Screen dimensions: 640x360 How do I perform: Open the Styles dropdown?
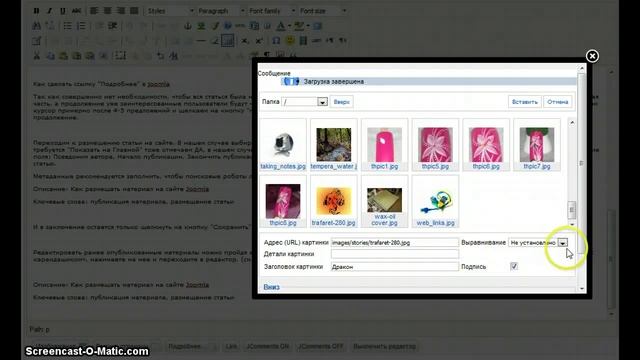(x=171, y=11)
